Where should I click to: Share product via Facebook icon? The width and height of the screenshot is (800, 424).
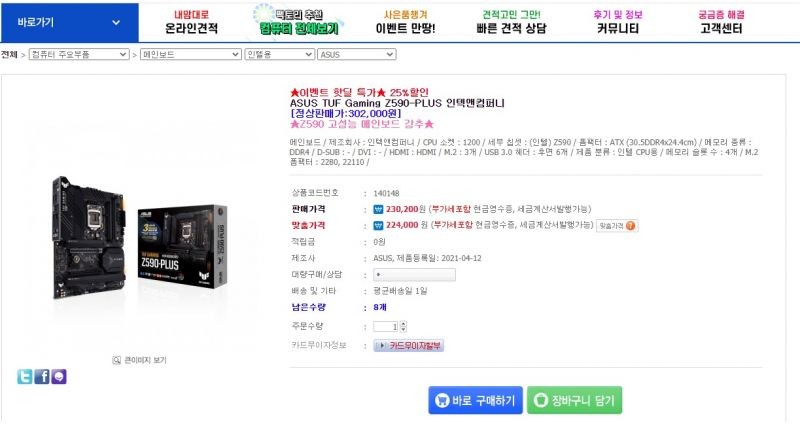[x=42, y=377]
